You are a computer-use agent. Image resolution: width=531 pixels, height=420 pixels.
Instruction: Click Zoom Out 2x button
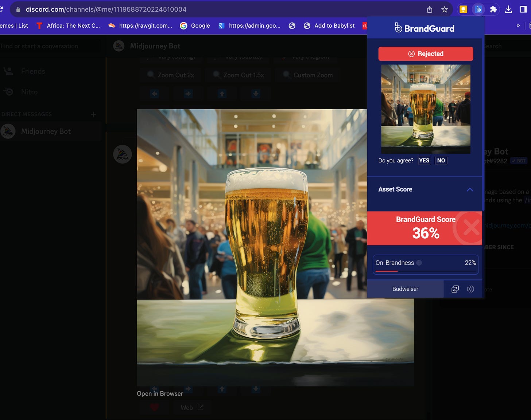pos(170,75)
